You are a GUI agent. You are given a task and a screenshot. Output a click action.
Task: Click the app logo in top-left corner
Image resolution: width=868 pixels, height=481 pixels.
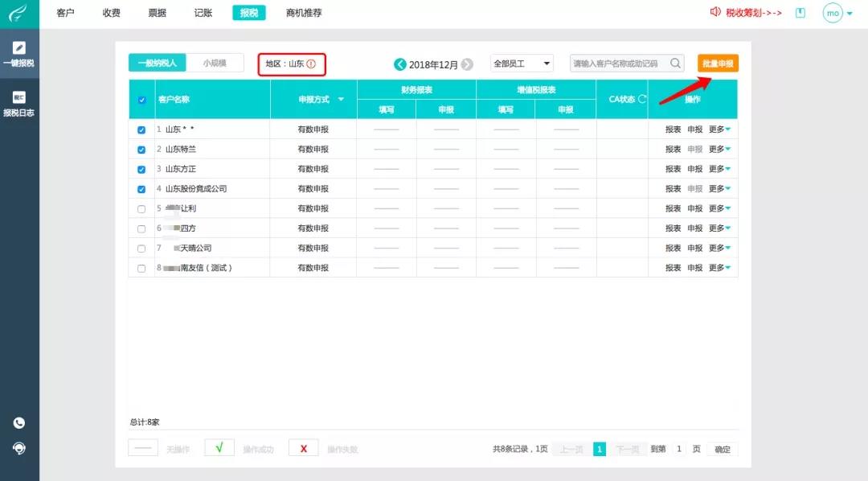click(x=18, y=14)
